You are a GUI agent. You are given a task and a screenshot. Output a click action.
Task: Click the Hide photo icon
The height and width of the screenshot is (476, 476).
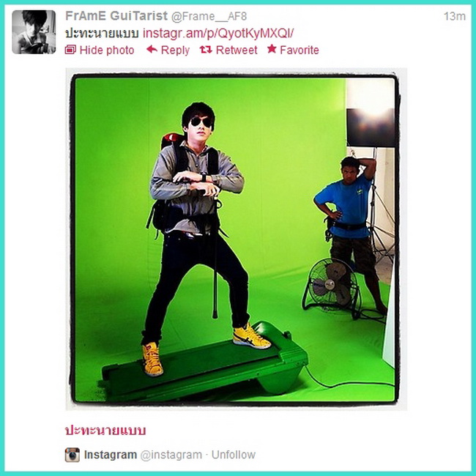click(x=70, y=50)
